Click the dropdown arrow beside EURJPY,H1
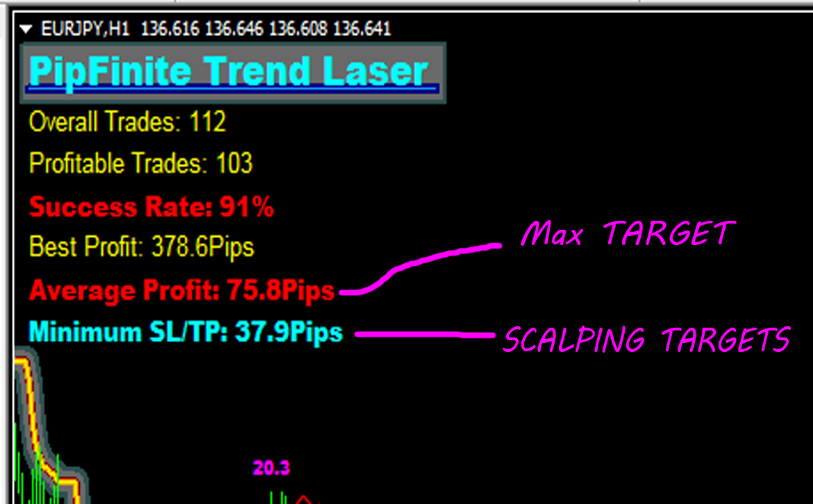Image resolution: width=813 pixels, height=504 pixels. click(26, 30)
